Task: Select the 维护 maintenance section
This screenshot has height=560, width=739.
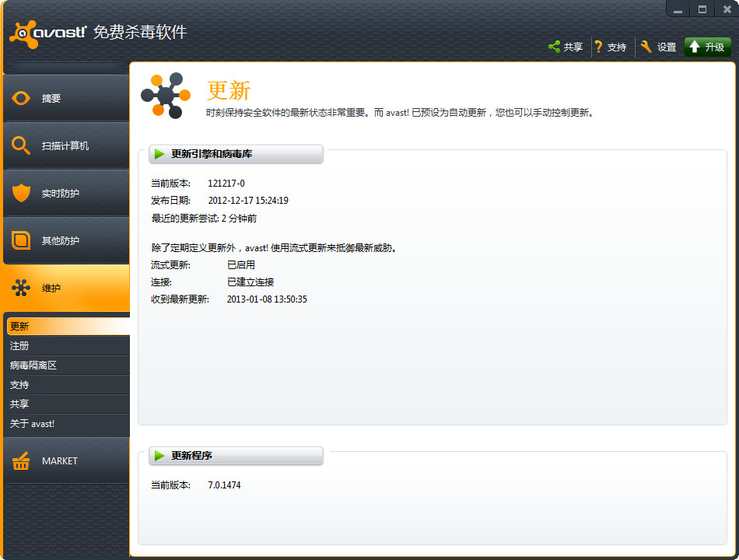Action: tap(66, 288)
